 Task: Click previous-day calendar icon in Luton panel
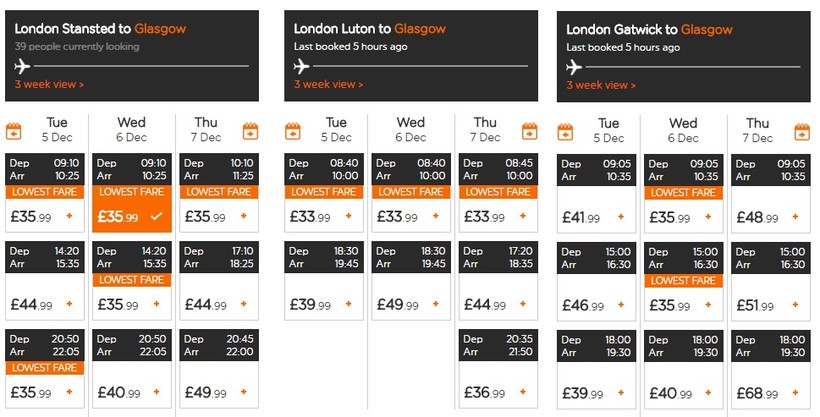click(x=293, y=131)
